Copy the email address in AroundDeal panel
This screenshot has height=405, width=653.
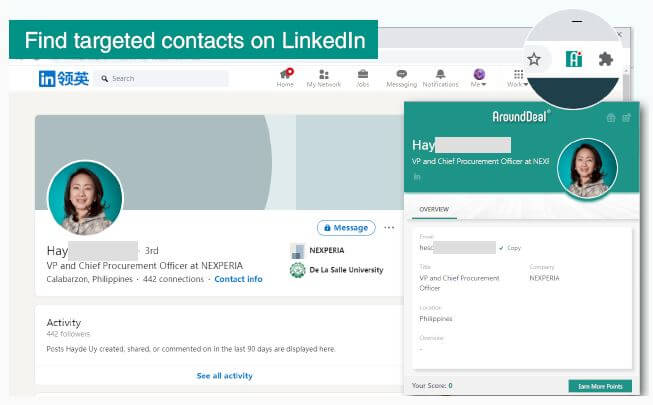point(511,248)
